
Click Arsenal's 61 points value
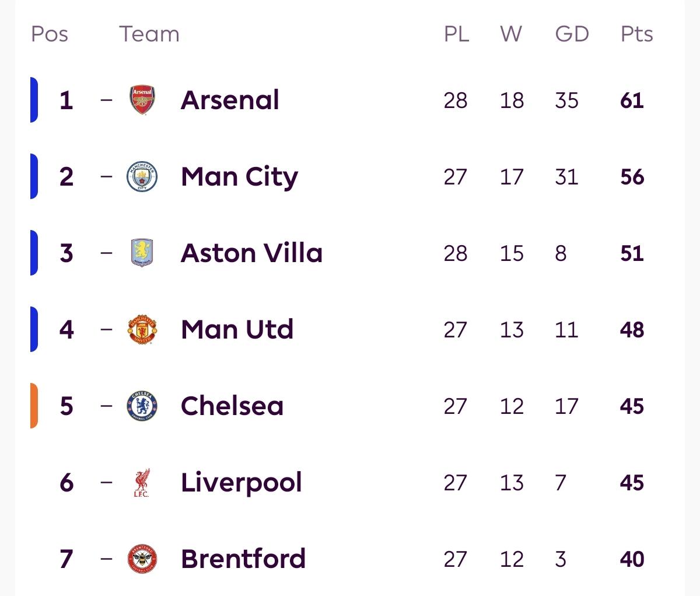point(632,100)
